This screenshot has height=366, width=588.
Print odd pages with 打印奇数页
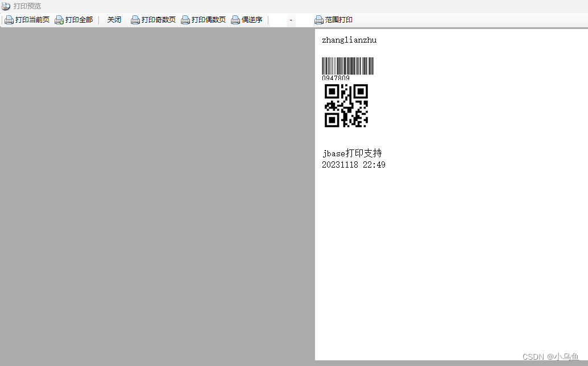(x=153, y=20)
